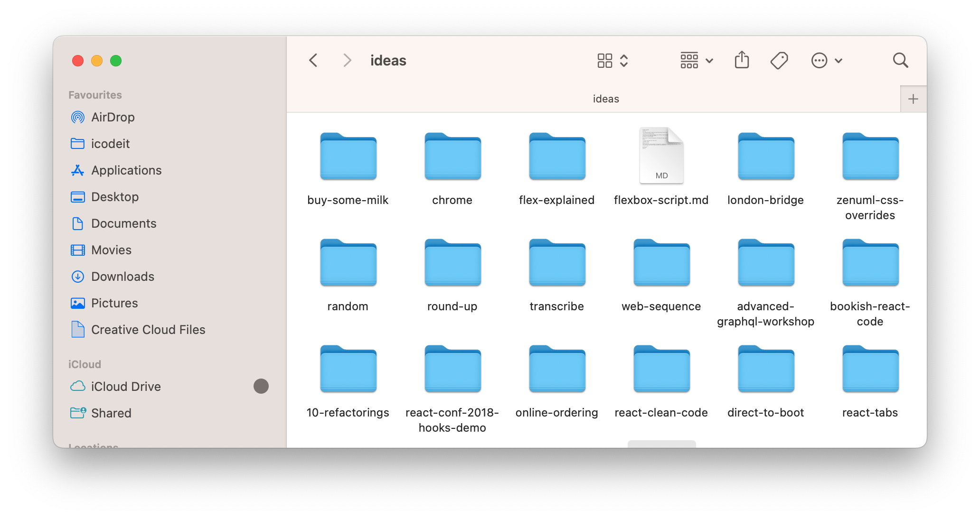Add a new tab with plus
This screenshot has height=518, width=980.
pyautogui.click(x=913, y=99)
